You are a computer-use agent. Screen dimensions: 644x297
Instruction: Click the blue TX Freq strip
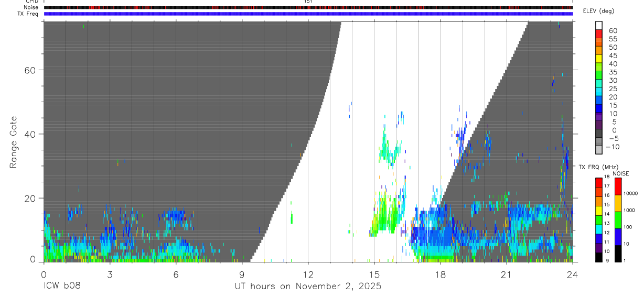tap(308, 14)
